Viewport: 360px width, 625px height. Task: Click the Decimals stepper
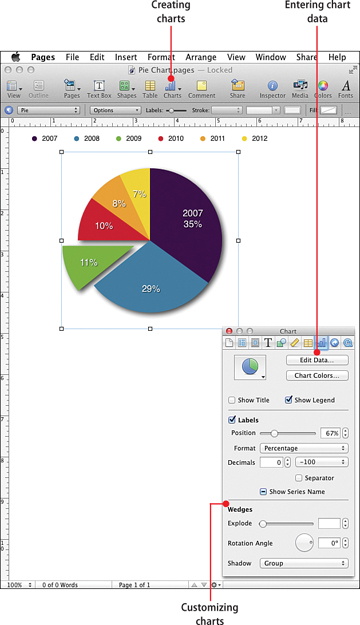[x=287, y=462]
